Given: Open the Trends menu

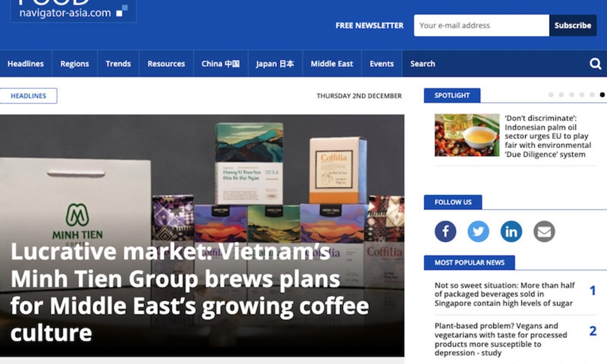Looking at the screenshot, I should (x=118, y=64).
